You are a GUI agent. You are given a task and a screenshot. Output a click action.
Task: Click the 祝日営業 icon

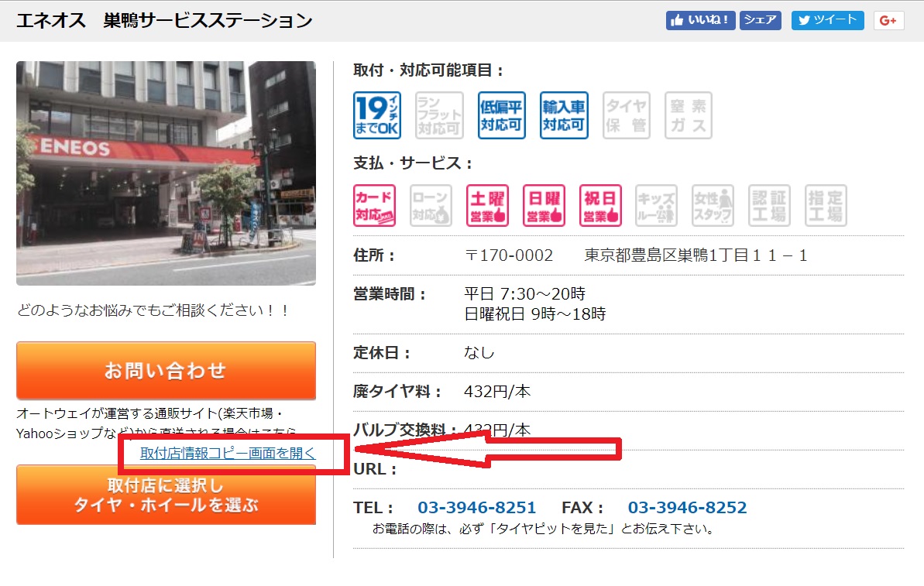coord(600,206)
